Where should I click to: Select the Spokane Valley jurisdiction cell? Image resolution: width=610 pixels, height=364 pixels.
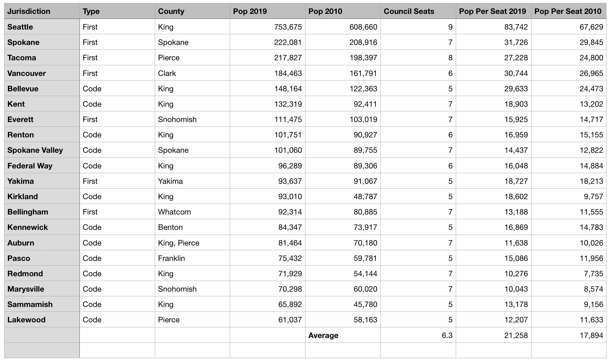point(35,150)
